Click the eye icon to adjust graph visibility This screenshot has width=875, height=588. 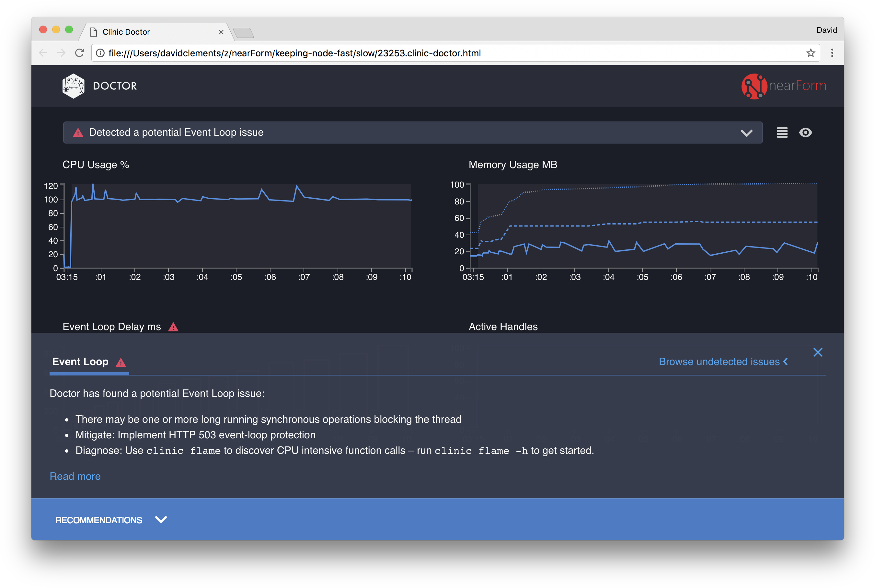(x=806, y=133)
